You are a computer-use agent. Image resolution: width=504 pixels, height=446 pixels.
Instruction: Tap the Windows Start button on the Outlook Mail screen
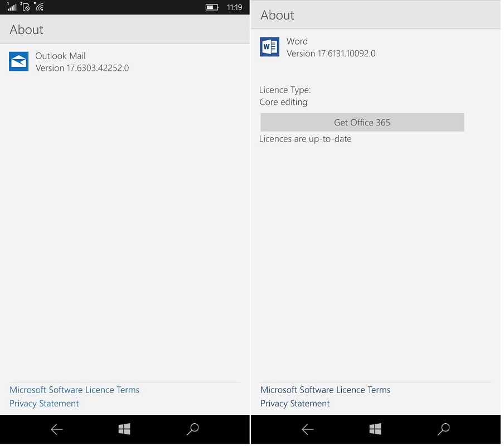(124, 429)
